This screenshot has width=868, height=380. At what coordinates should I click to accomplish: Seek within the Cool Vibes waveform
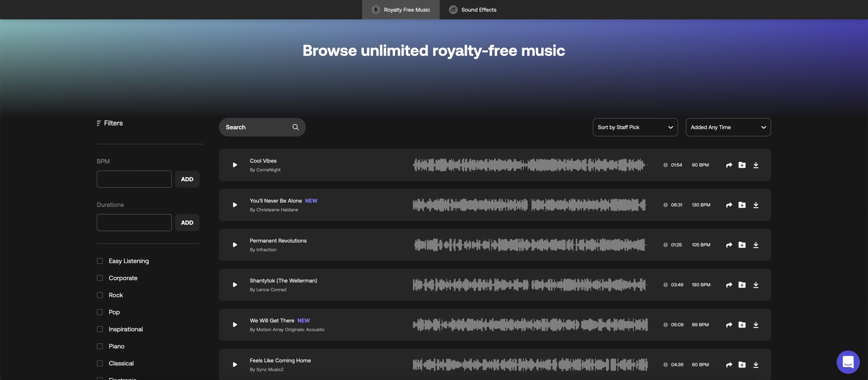[x=530, y=165]
